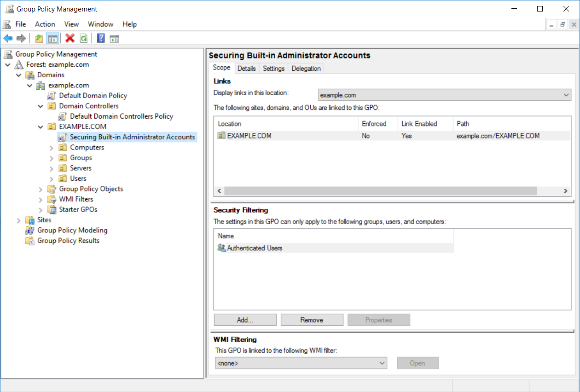This screenshot has height=392, width=580.
Task: Toggle the Show/Hide Action Pane icon
Action: point(114,38)
